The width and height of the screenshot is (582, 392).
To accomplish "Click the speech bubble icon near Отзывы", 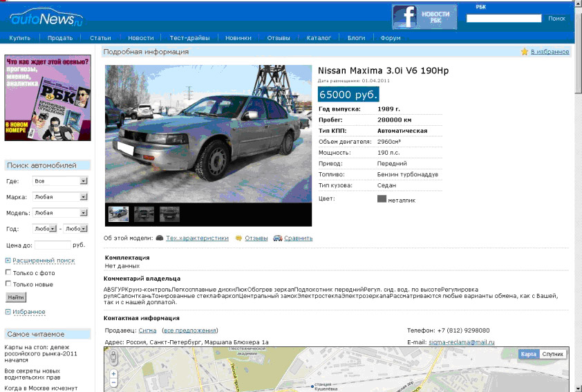I will (238, 239).
